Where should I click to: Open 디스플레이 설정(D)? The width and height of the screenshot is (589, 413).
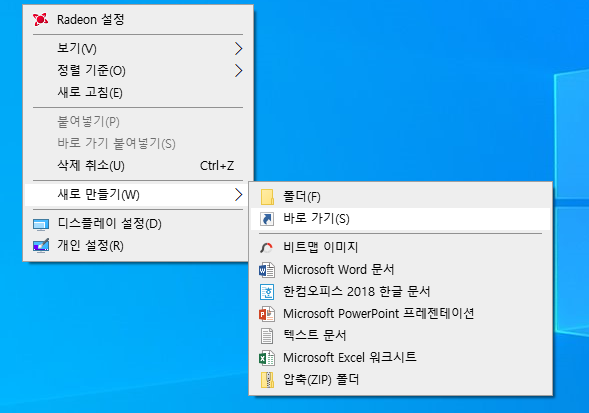(x=138, y=224)
